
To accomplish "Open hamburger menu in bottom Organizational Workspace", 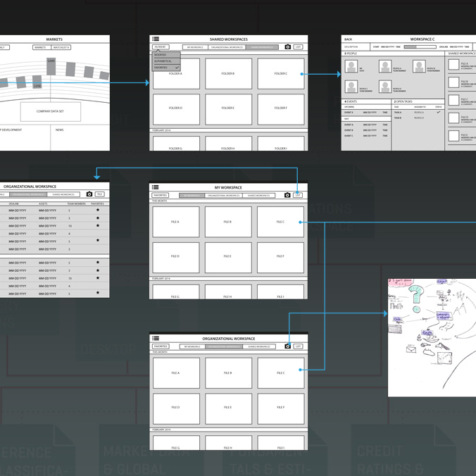I will [156, 338].
